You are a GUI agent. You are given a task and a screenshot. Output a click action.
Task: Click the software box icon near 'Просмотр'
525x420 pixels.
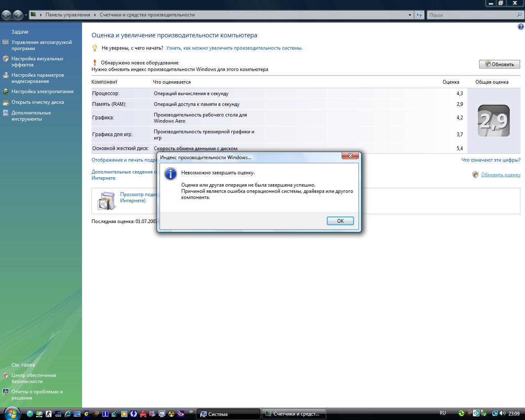coord(106,201)
